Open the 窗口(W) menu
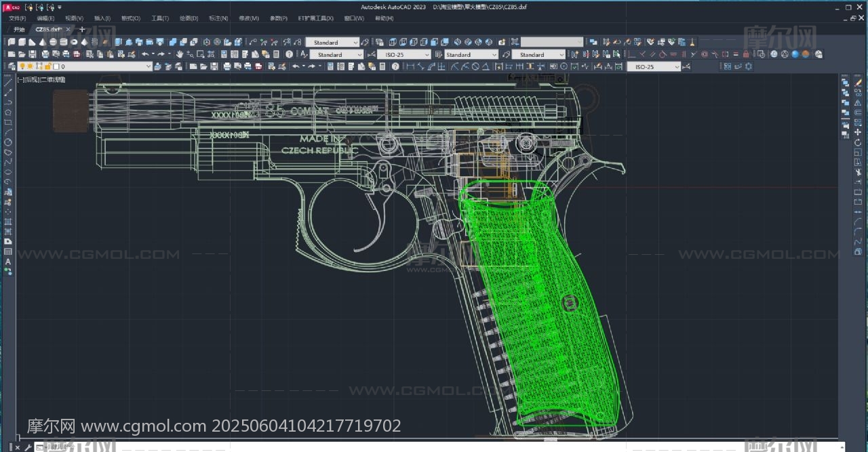Viewport: 868px width, 452px height. 354,18
